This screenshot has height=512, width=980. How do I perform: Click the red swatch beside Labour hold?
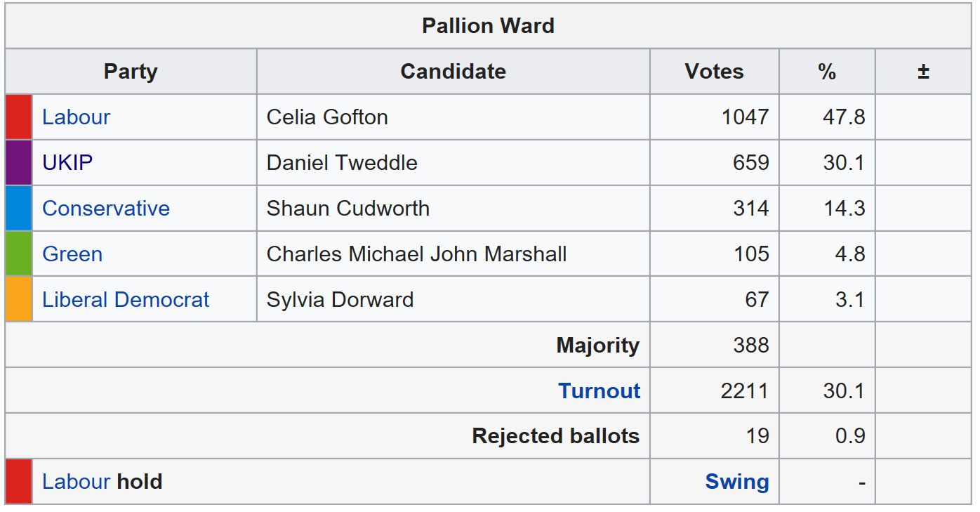[x=19, y=482]
